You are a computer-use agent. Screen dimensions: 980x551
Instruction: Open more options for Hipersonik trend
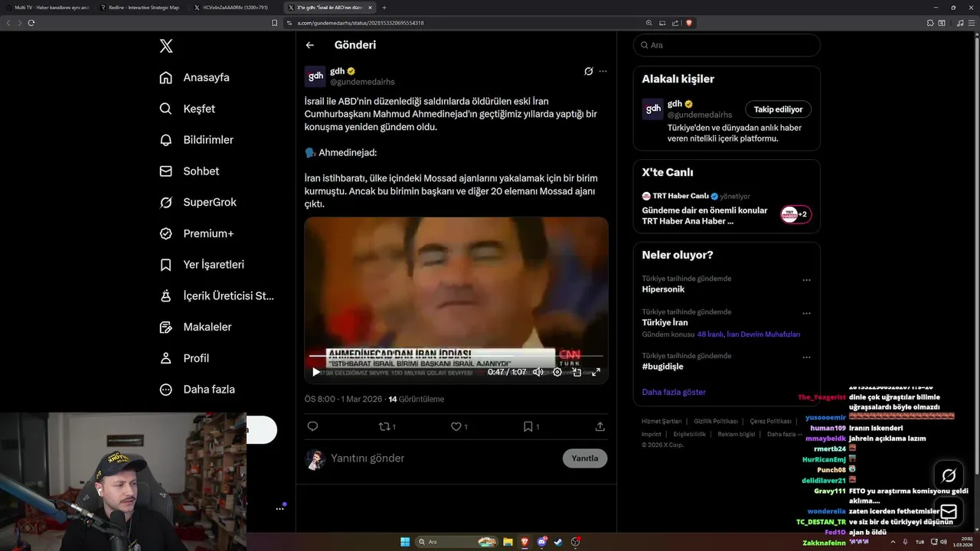[806, 280]
